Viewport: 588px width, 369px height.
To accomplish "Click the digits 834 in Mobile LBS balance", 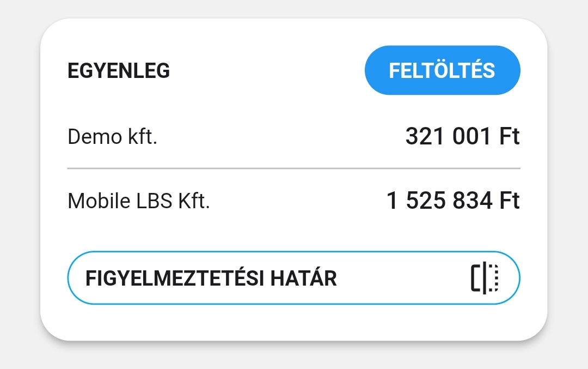I will point(473,201).
